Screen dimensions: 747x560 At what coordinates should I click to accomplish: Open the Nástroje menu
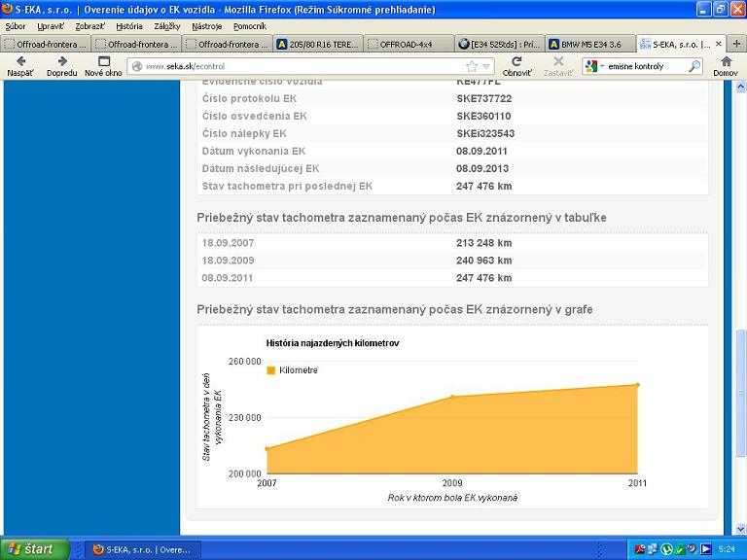[207, 26]
